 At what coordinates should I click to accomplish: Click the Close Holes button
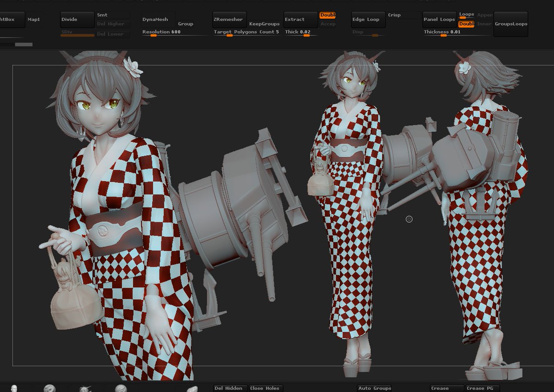(x=266, y=388)
